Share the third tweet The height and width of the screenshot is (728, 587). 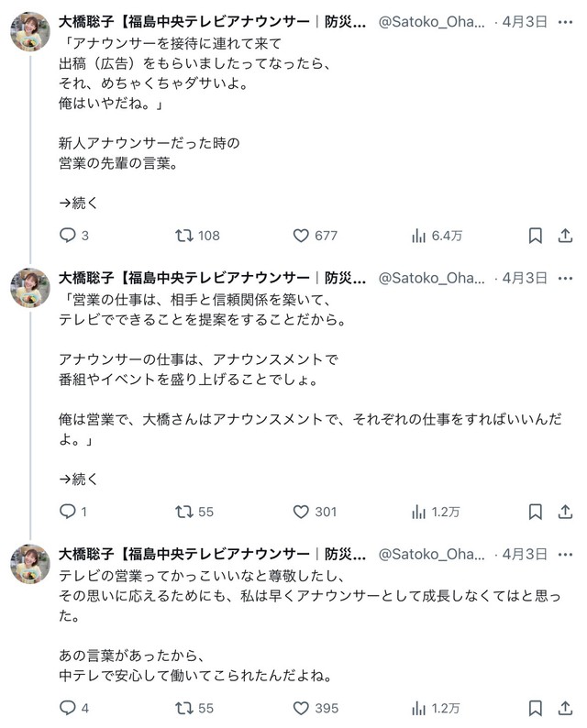click(x=566, y=708)
